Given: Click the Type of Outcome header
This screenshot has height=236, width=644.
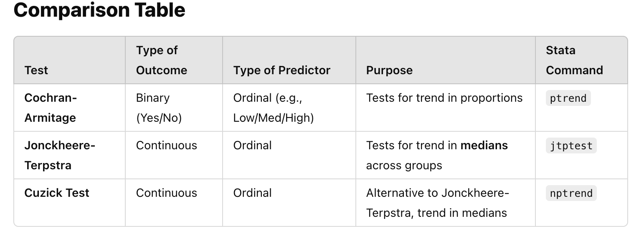Looking at the screenshot, I should [162, 60].
